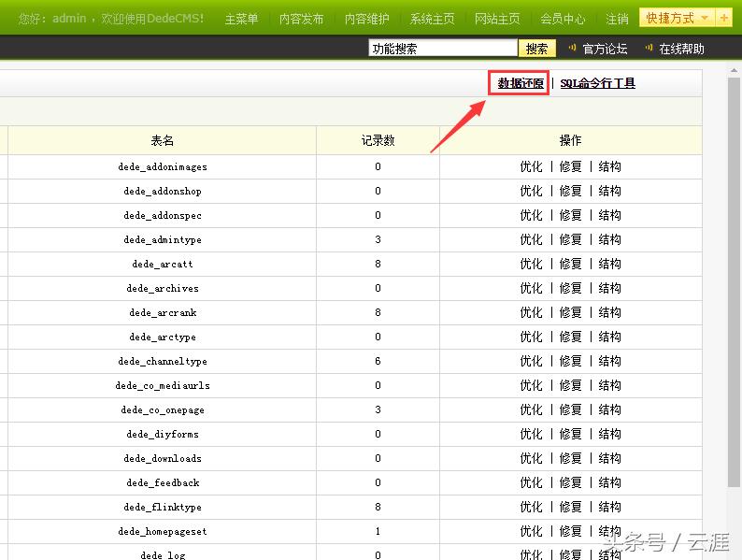Open the 在线帮助 link
Viewport: 742px width, 560px height.
(x=681, y=49)
